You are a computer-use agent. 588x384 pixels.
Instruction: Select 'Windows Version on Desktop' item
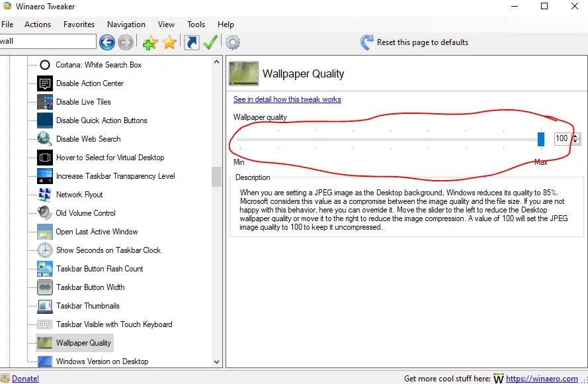pyautogui.click(x=103, y=361)
